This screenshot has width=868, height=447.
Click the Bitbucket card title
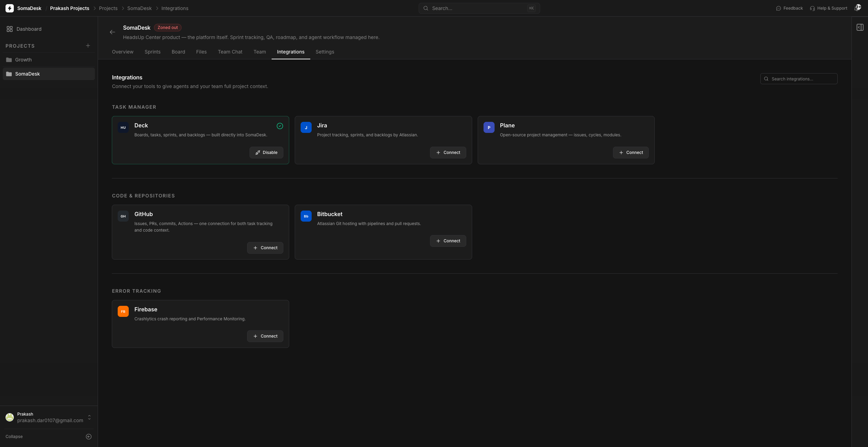point(330,214)
